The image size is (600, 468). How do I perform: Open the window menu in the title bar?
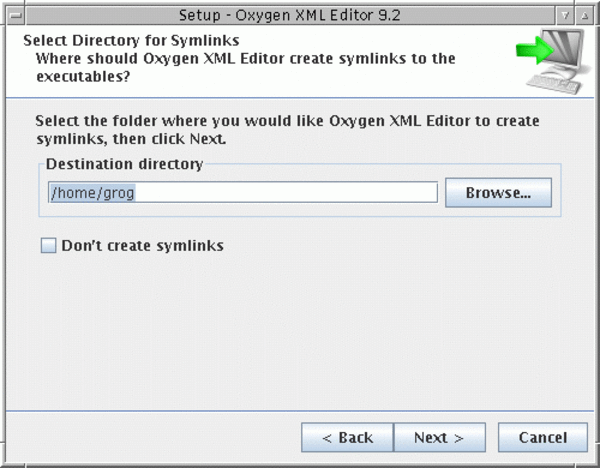(16, 15)
